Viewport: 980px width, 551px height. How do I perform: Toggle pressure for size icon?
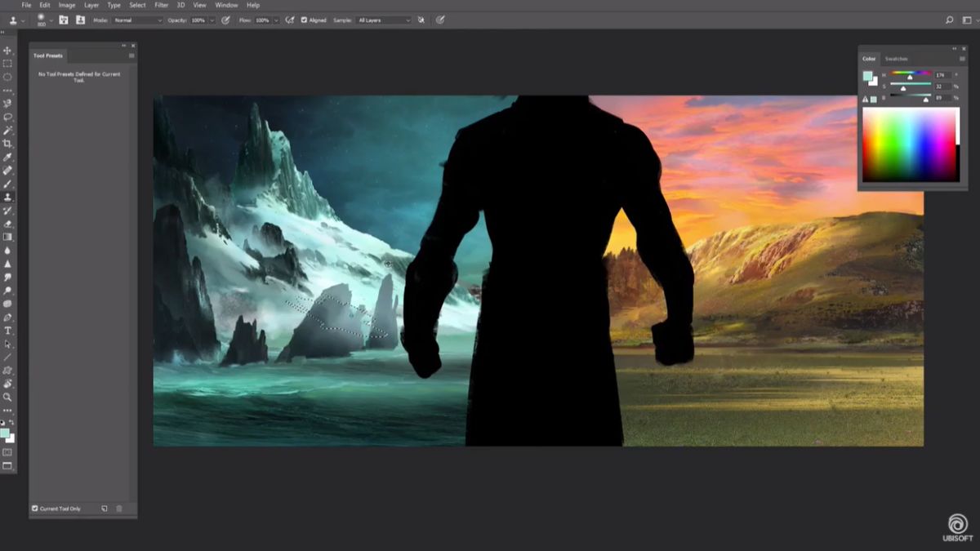click(441, 20)
